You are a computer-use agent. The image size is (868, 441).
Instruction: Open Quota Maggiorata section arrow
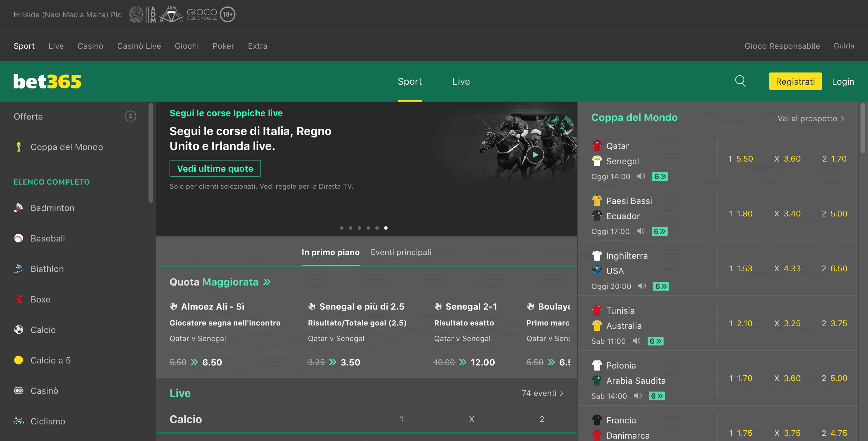267,282
